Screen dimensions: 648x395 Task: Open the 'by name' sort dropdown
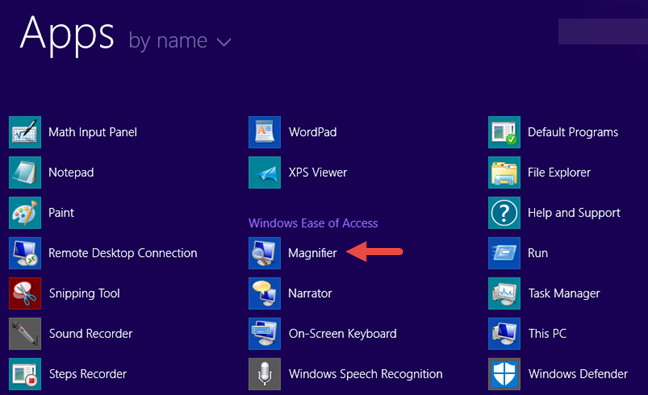pos(180,41)
